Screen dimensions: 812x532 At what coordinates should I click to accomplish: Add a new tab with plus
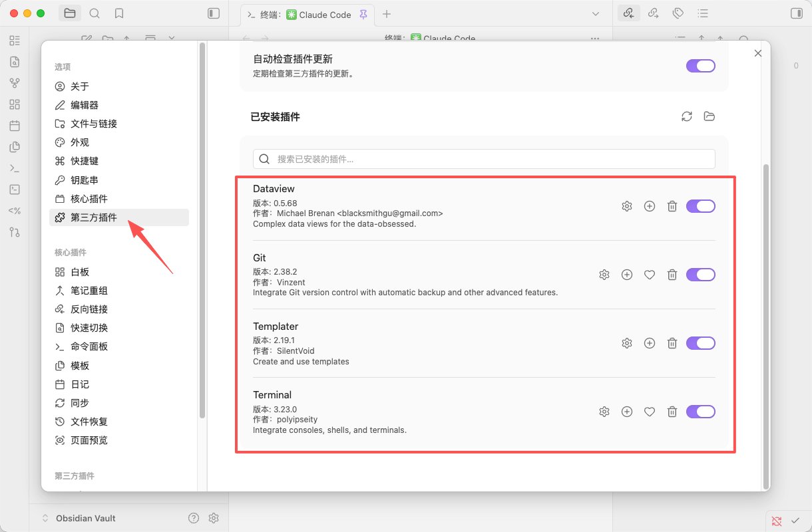(x=387, y=14)
